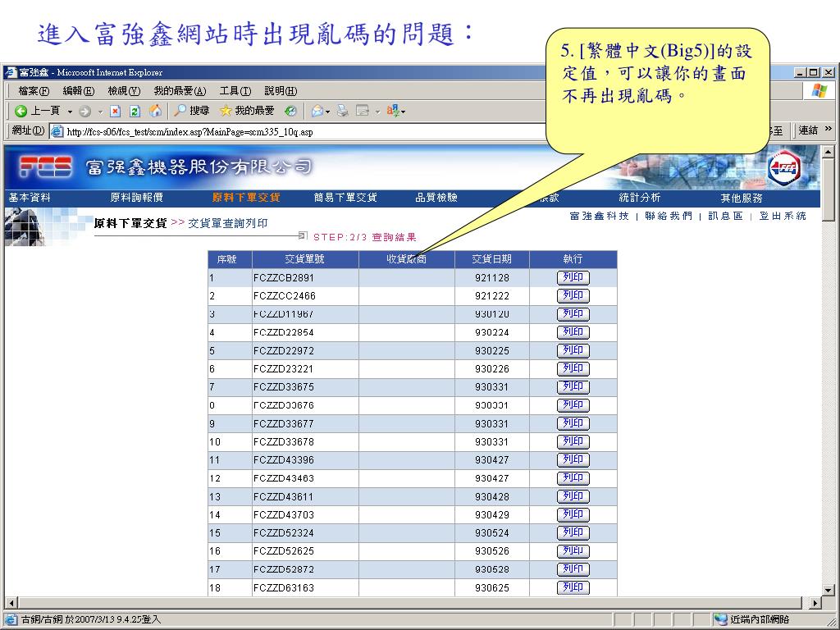Open the 訊息區 link
This screenshot has width=840, height=630.
tap(725, 216)
